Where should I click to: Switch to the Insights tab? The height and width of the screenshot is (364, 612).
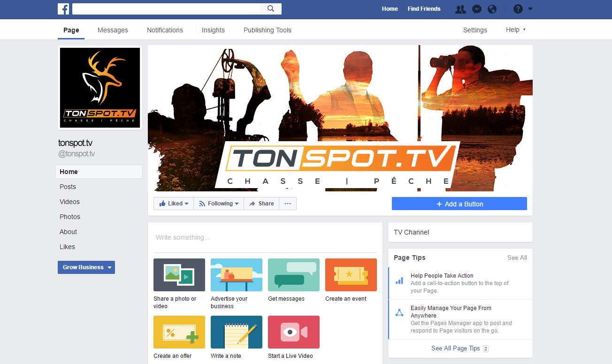coord(213,30)
